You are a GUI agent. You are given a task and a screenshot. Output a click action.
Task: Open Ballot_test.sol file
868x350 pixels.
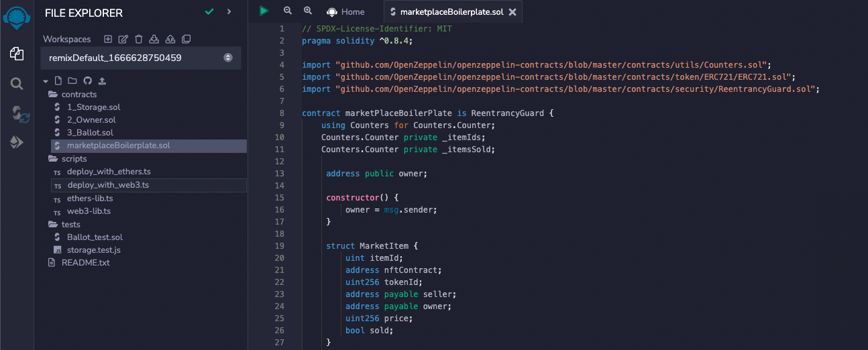(x=95, y=237)
